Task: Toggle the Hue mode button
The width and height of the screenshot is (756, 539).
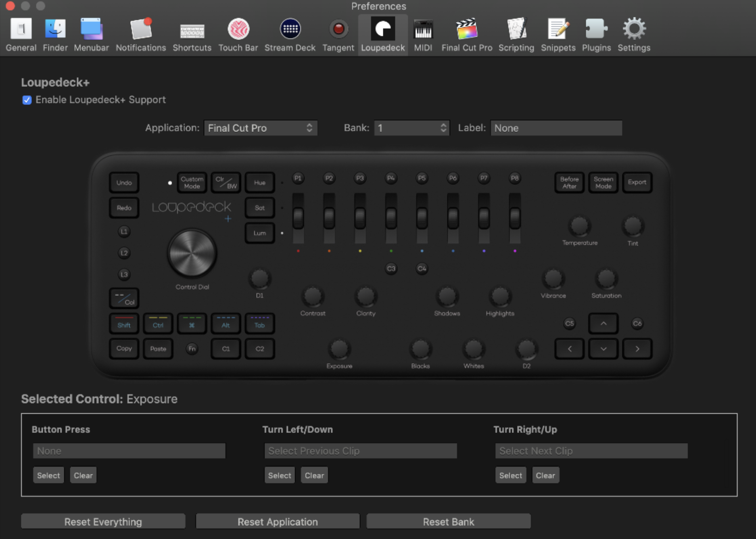Action: 260,182
